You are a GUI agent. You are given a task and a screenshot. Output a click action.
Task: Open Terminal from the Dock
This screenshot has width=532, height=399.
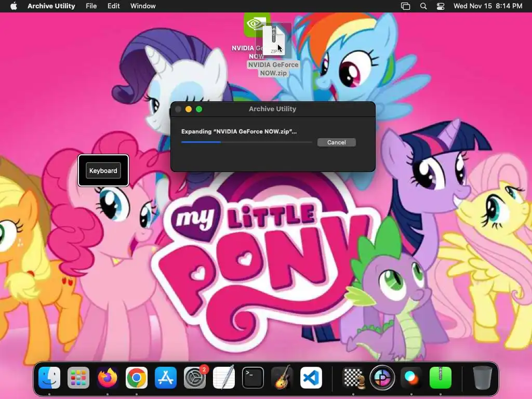(253, 377)
